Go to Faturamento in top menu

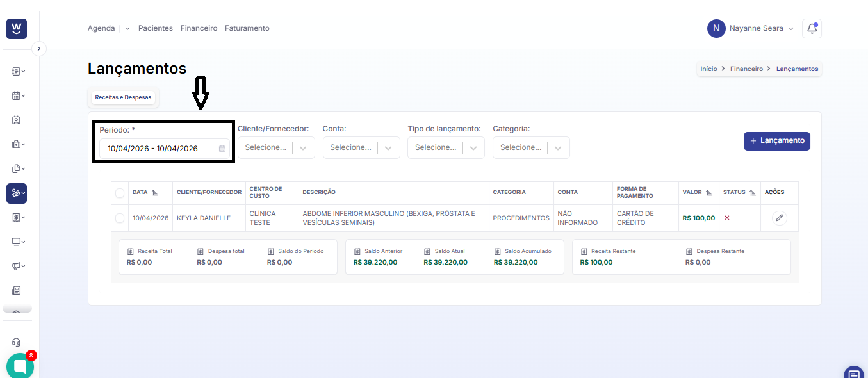(247, 28)
